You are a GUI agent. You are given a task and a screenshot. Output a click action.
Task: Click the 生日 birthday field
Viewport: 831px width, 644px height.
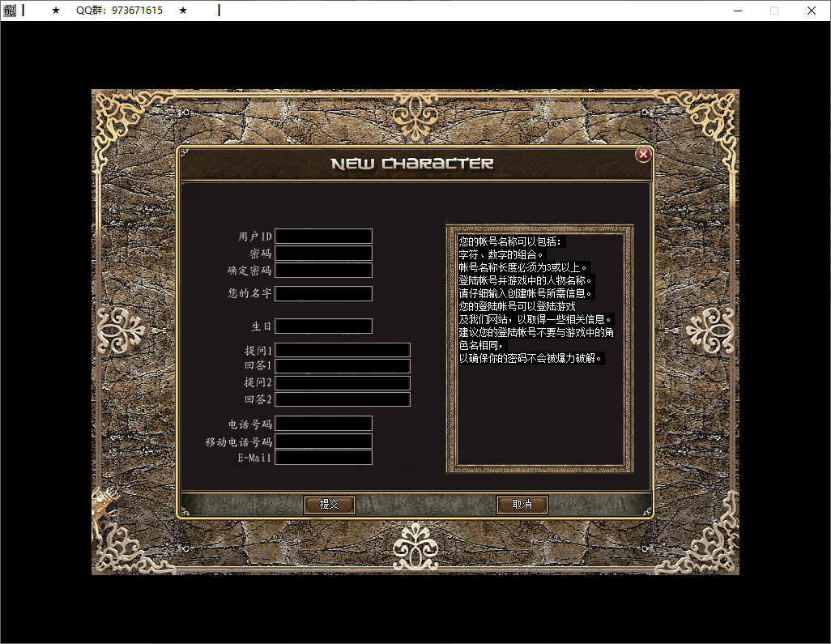tap(323, 326)
